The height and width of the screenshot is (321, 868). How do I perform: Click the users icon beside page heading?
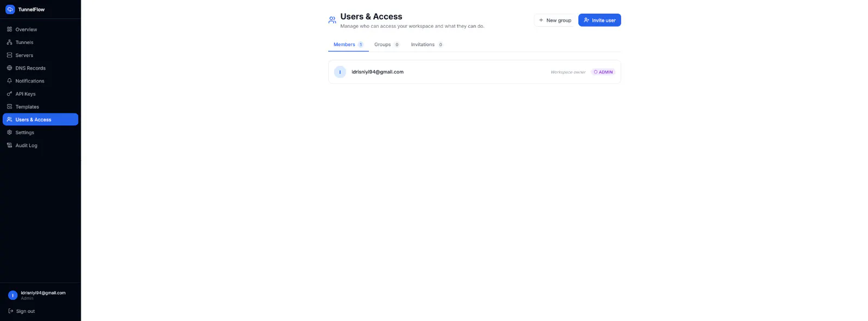pyautogui.click(x=332, y=20)
